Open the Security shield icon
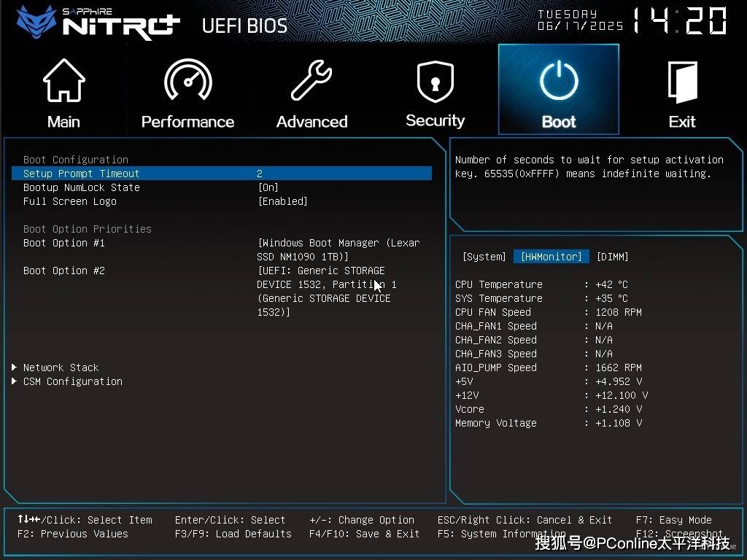This screenshot has height=560, width=747. point(435,82)
